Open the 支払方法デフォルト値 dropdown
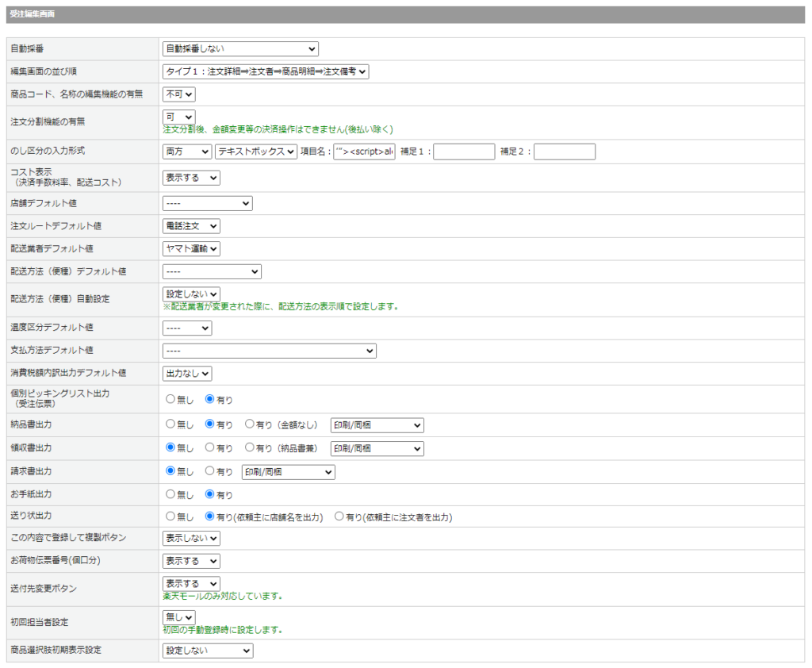The height and width of the screenshot is (668, 812). [269, 351]
